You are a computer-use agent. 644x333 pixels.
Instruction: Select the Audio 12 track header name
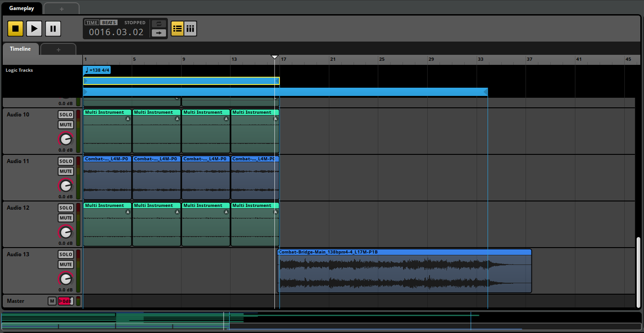click(x=18, y=208)
